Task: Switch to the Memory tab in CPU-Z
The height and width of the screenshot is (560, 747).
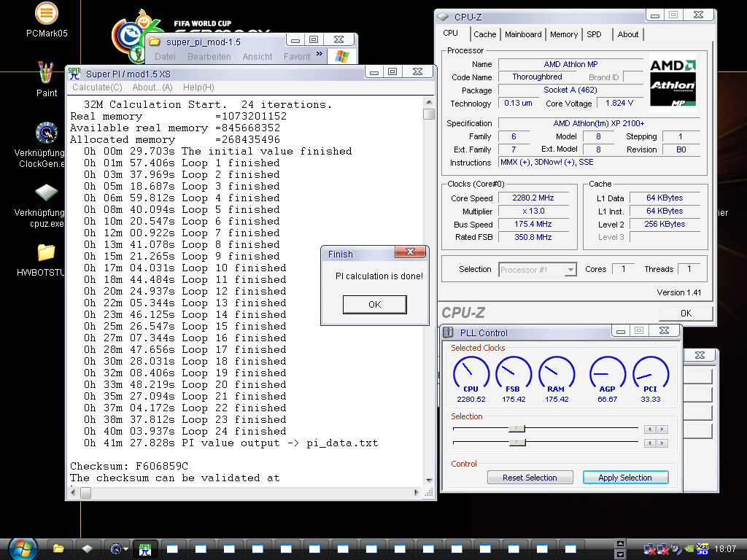Action: point(564,34)
